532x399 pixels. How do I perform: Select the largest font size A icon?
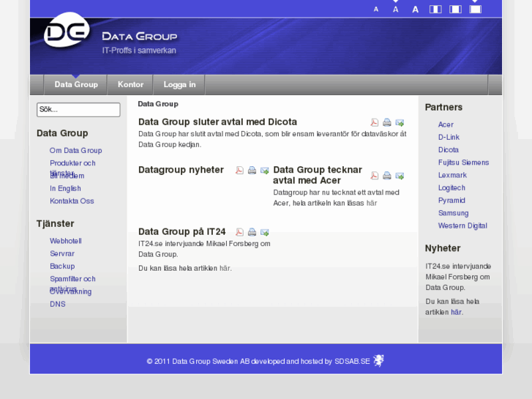pos(416,10)
